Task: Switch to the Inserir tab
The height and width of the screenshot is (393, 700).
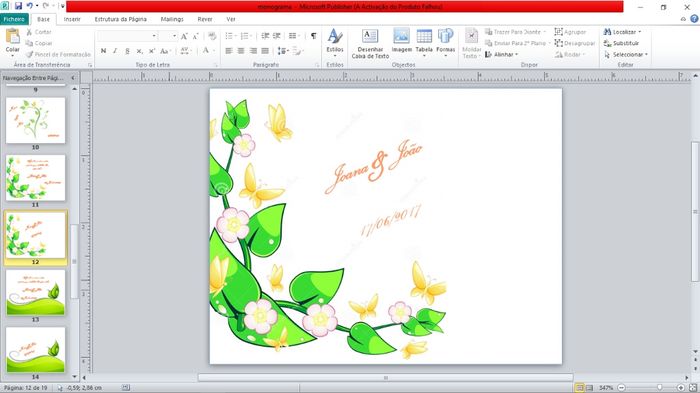Action: click(x=72, y=19)
